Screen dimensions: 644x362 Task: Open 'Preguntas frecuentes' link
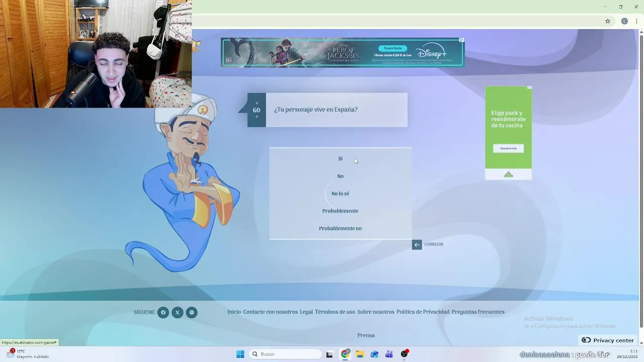[478, 312]
